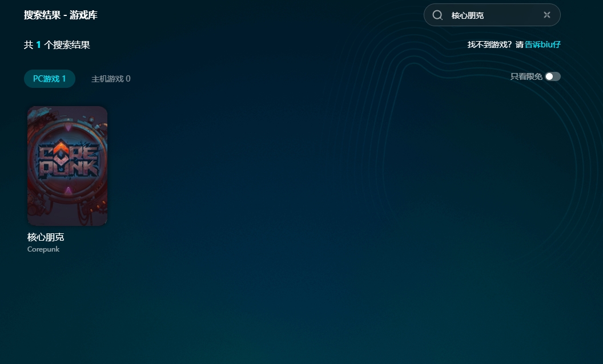This screenshot has width=603, height=364.
Task: Click the 核心朋克 game title
Action: click(46, 237)
